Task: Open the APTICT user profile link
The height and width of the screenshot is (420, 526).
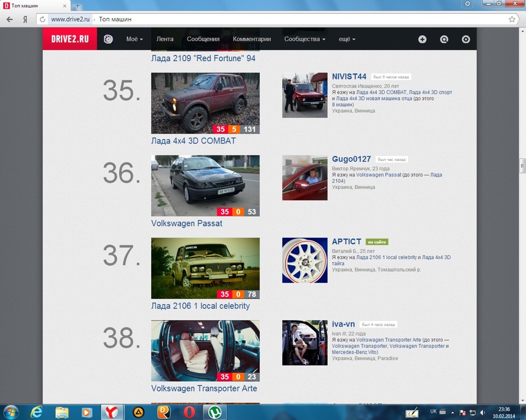Action: (346, 241)
